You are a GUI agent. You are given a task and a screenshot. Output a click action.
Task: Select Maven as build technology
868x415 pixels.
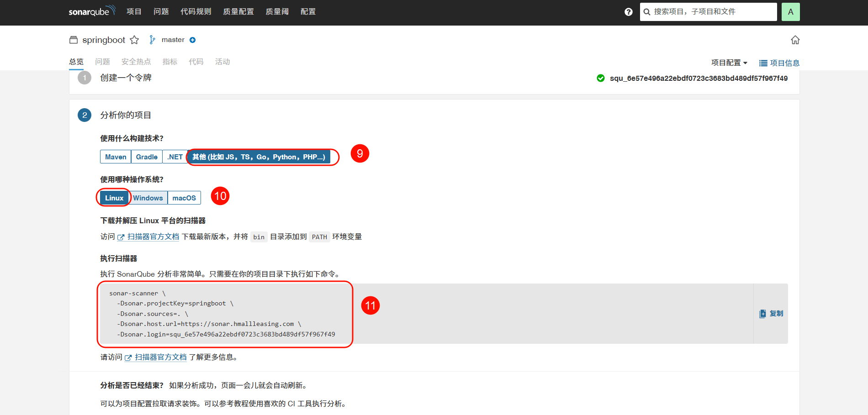click(x=116, y=157)
